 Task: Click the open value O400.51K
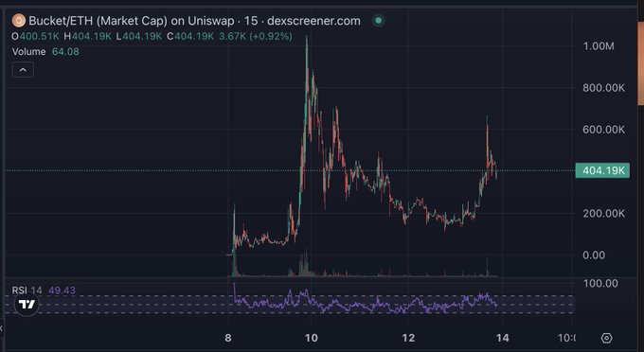[35, 36]
